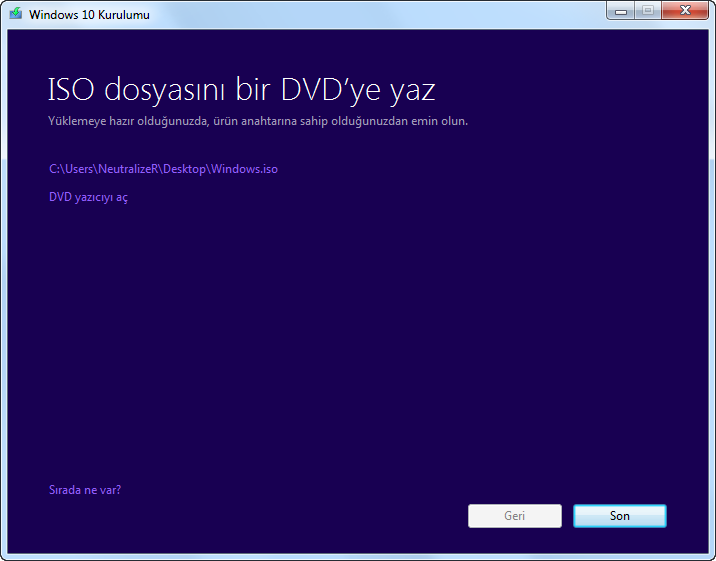The width and height of the screenshot is (716, 561).
Task: Click empty title bar area right of title
Action: pos(380,14)
